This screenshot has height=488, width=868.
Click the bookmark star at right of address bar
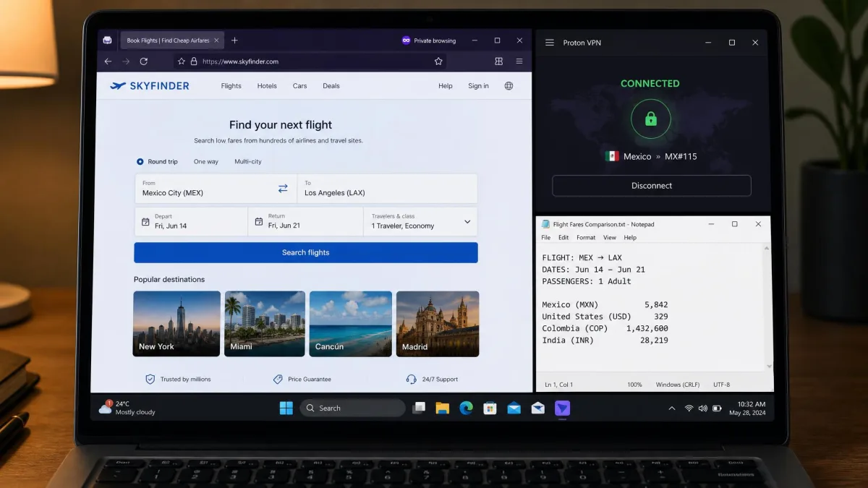tap(438, 61)
